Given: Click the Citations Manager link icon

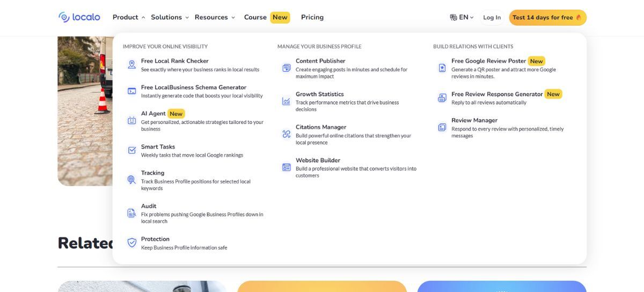Looking at the screenshot, I should click(x=286, y=134).
